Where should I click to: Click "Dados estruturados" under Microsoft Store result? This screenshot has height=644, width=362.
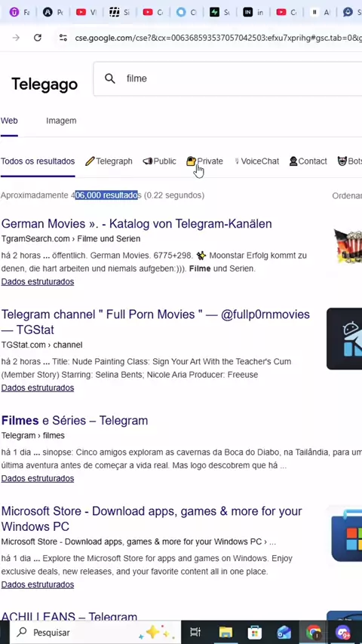(38, 584)
